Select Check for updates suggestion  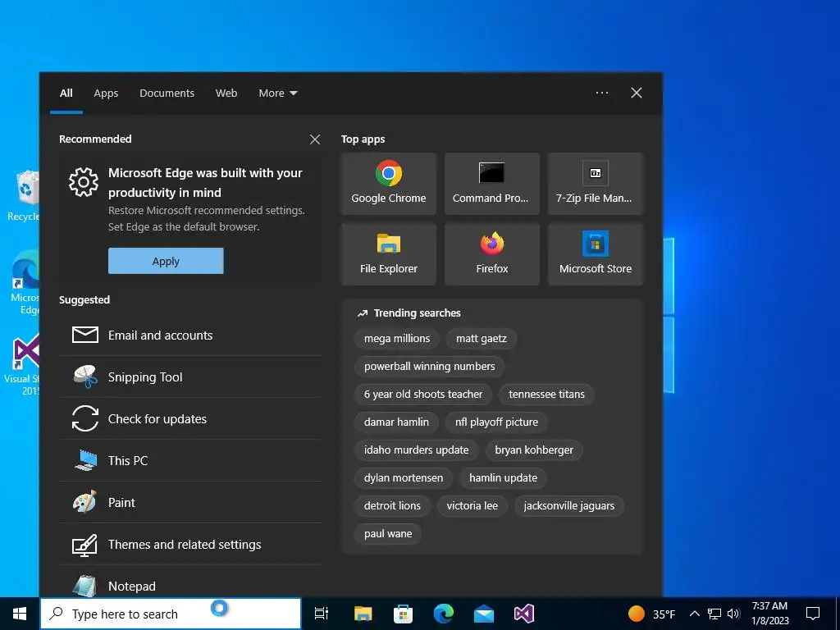[190, 419]
